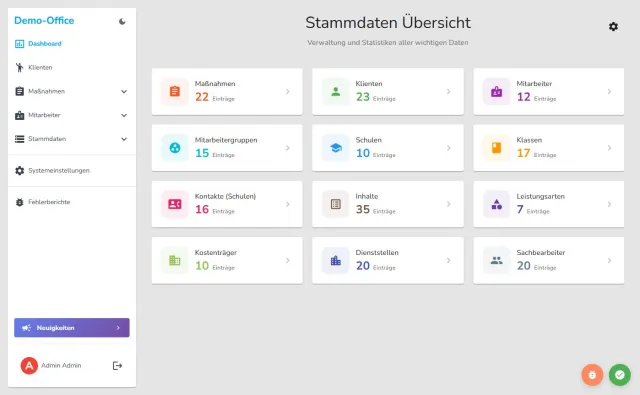The width and height of the screenshot is (640, 395).
Task: Expand the Mitarbeiter sidebar submenu chevron
Action: (124, 115)
